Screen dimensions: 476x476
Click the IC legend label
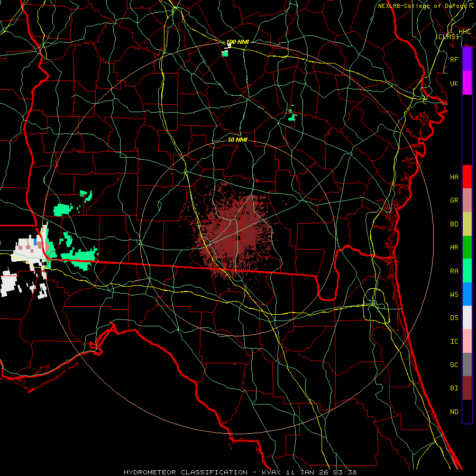[x=454, y=342]
